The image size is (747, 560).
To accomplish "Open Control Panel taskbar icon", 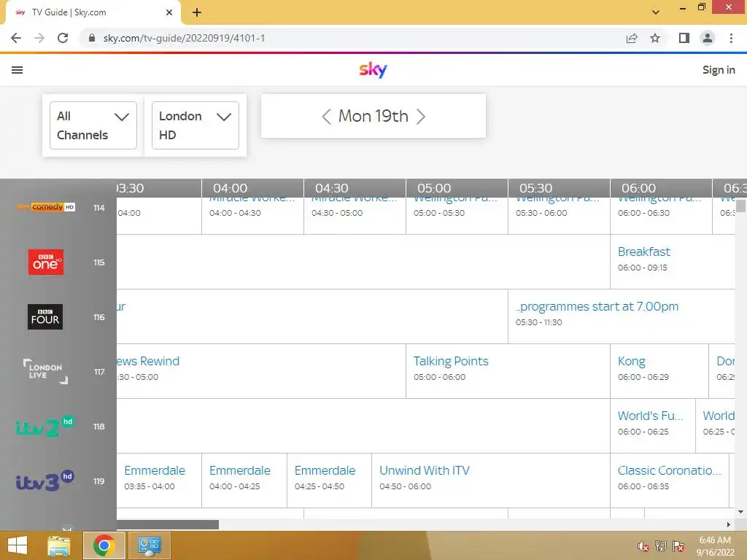I will (149, 545).
